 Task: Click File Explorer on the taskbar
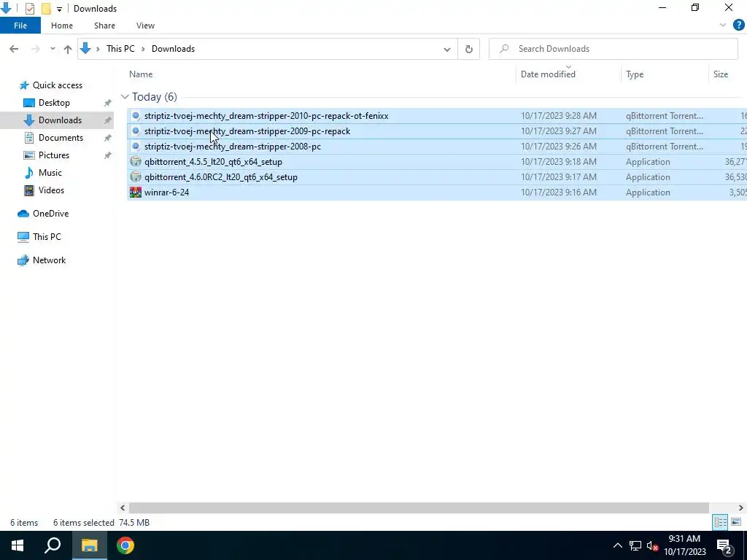(x=89, y=545)
